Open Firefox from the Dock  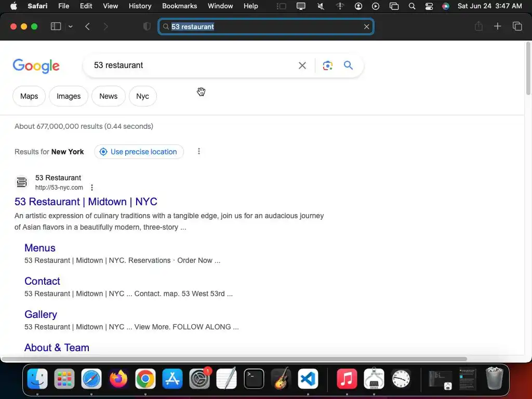click(x=118, y=379)
